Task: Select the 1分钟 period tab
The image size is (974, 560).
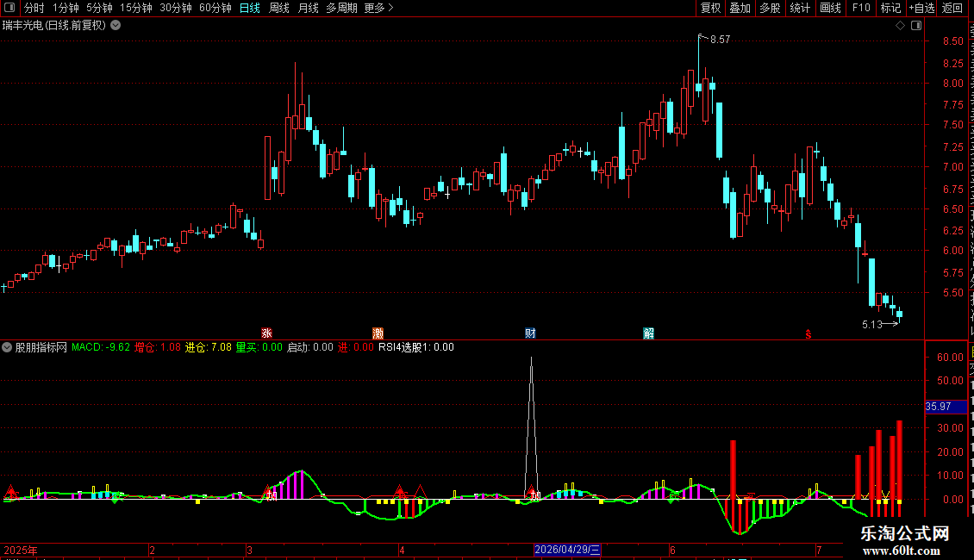Action: click(66, 8)
